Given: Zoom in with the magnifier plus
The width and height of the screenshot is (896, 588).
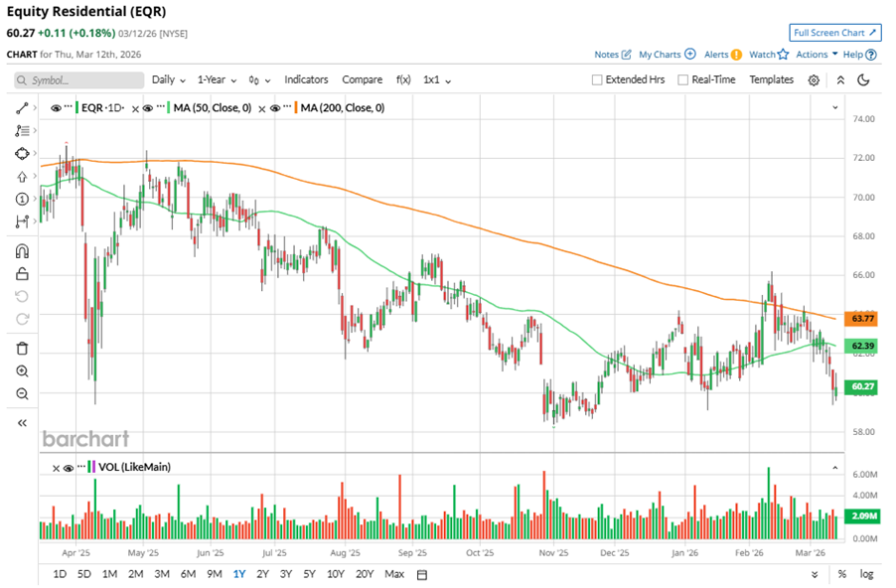Looking at the screenshot, I should tap(22, 371).
